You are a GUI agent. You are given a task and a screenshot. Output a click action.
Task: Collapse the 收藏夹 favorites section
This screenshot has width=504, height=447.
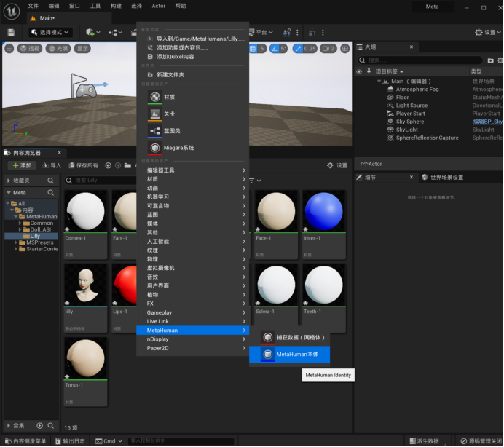pos(9,181)
